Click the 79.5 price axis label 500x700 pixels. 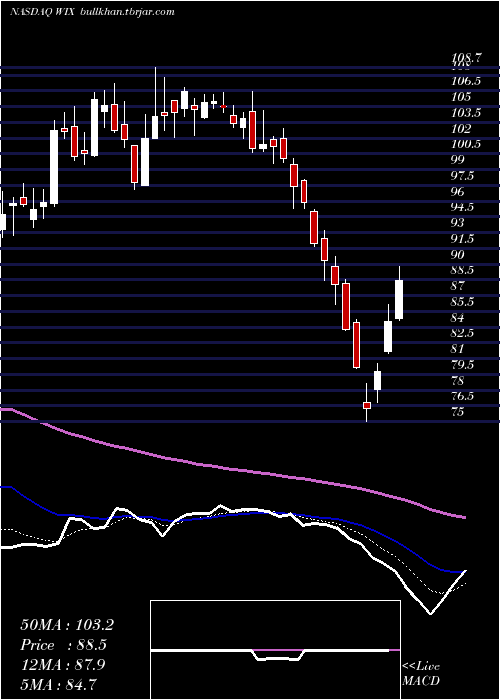coord(464,365)
